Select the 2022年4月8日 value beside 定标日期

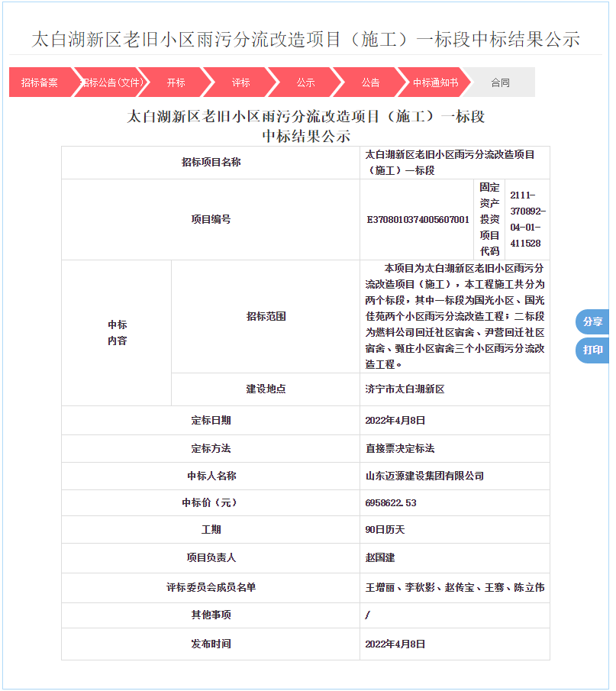tap(395, 421)
